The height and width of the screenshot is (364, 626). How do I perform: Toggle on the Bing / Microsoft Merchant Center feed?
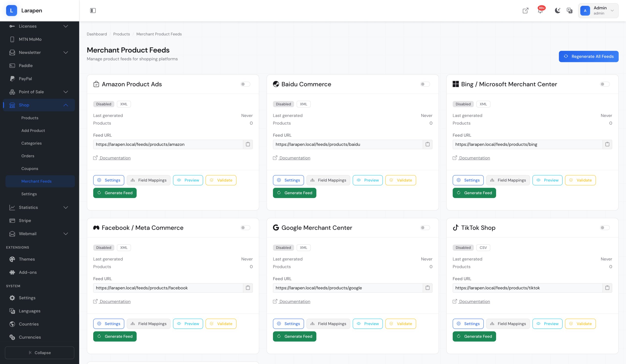pos(605,84)
